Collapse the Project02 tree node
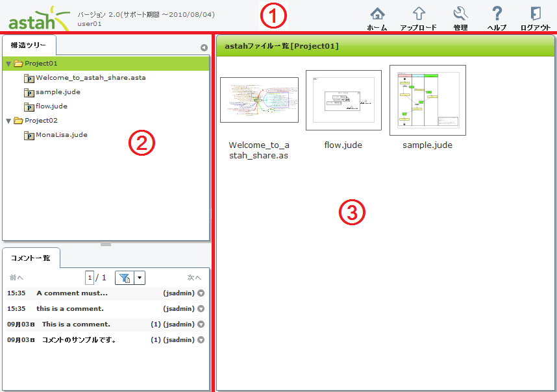557x392 pixels. pyautogui.click(x=8, y=121)
